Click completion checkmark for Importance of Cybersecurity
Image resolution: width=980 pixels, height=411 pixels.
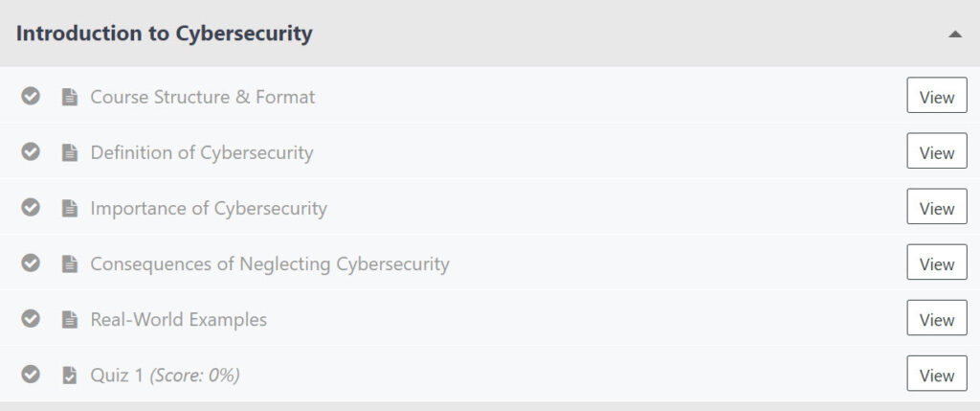[x=32, y=208]
